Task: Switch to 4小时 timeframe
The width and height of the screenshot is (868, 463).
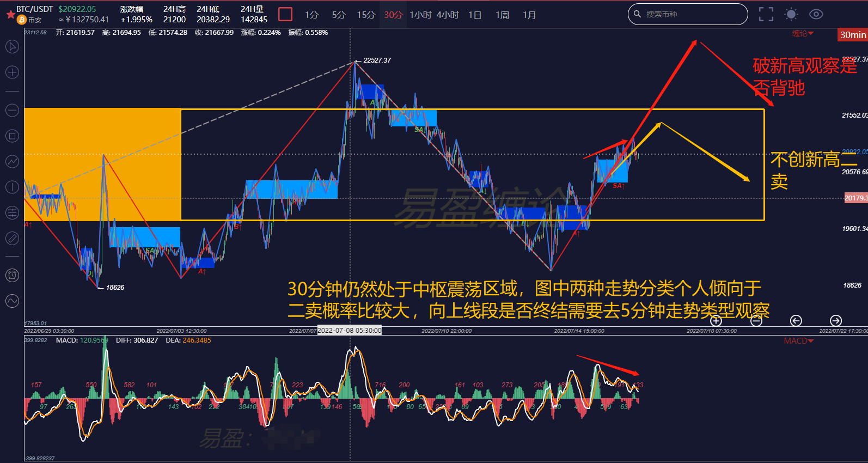Action: click(448, 15)
